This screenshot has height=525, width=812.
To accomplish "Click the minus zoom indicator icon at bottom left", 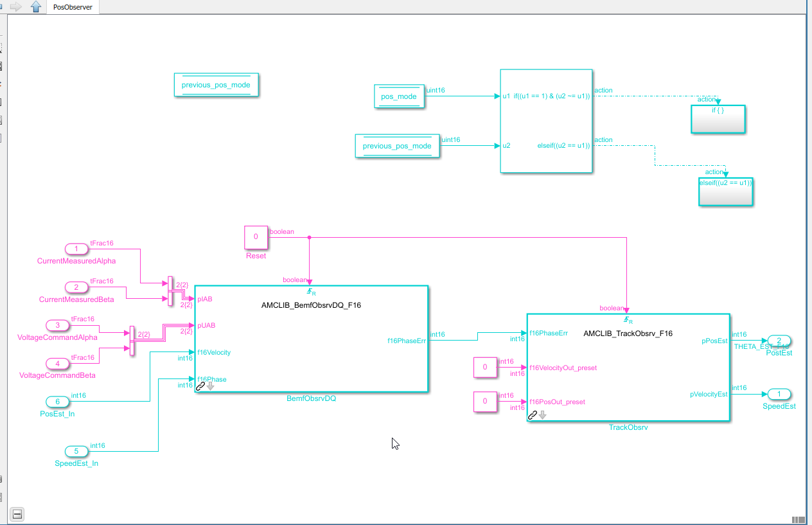I will pyautogui.click(x=17, y=514).
